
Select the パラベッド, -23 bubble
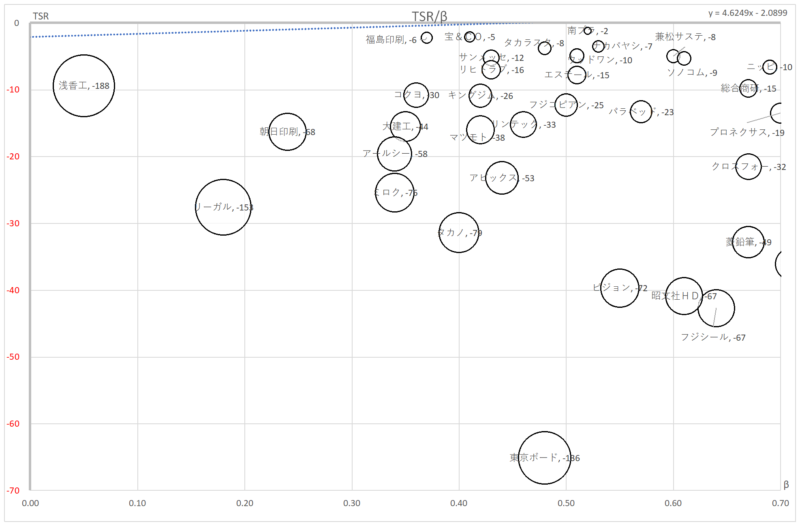[641, 111]
